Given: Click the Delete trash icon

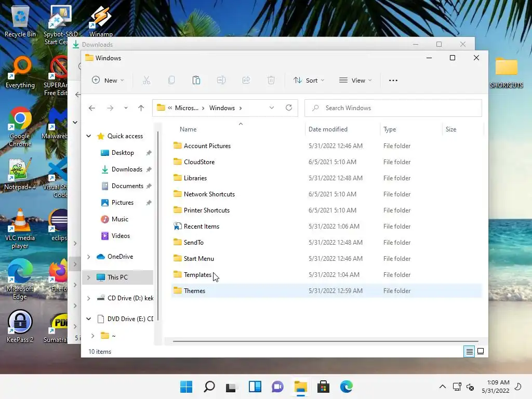Looking at the screenshot, I should 271,81.
